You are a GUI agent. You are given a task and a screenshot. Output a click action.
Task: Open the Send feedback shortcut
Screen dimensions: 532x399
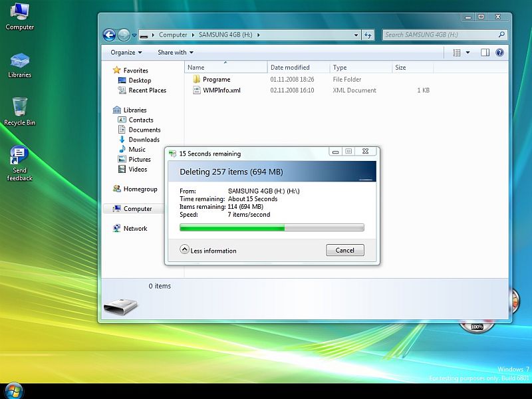tap(19, 164)
